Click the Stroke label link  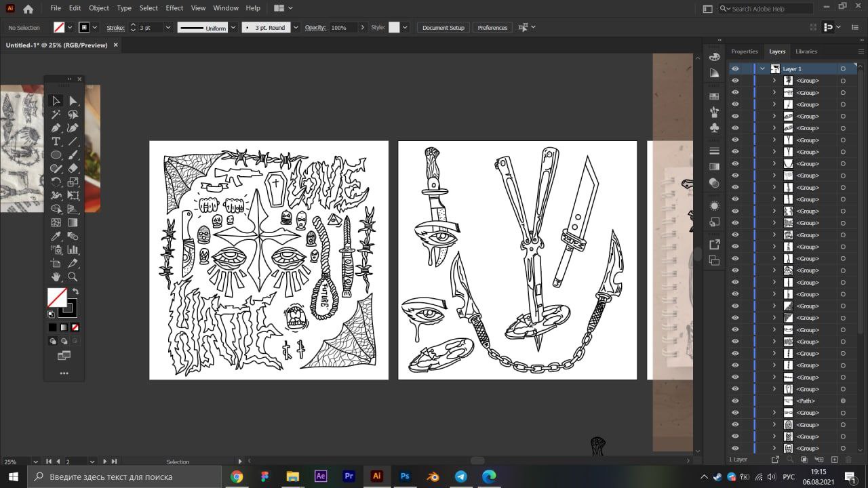[x=115, y=28]
